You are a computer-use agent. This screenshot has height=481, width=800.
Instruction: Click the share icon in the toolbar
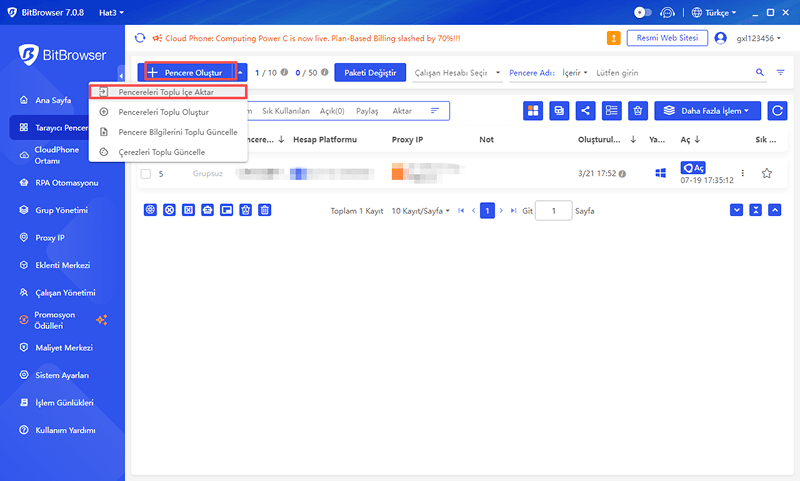(x=585, y=111)
